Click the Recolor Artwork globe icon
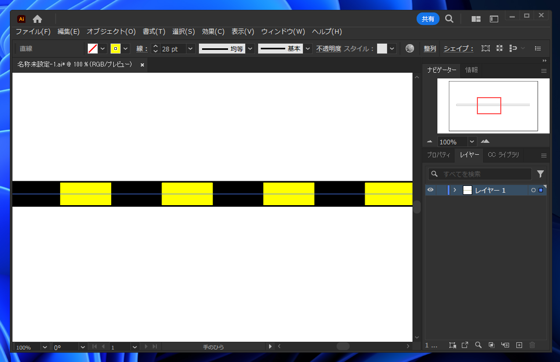 pyautogui.click(x=410, y=49)
